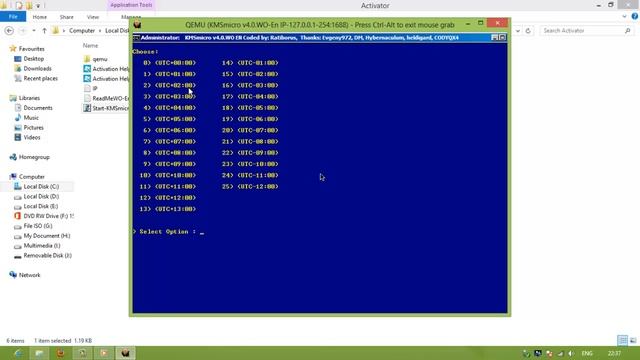Click the QEMU taskbar button
This screenshot has width=640, height=360.
pos(125,353)
